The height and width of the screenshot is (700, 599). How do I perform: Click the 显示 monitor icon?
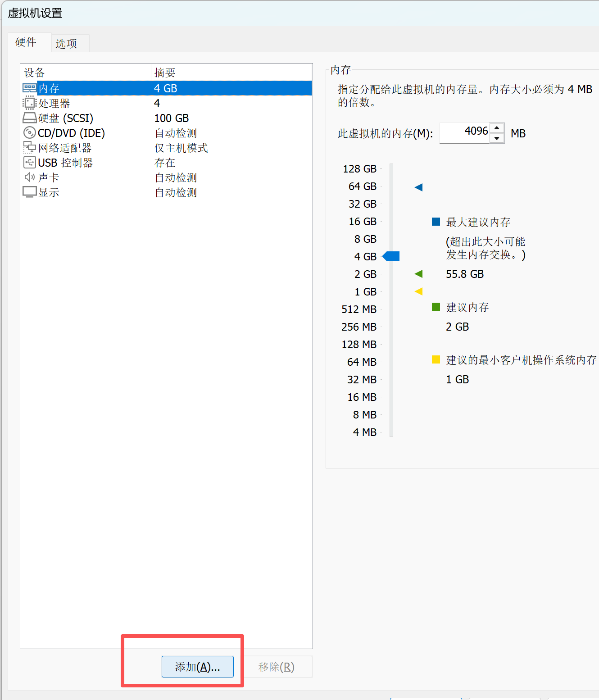[30, 192]
